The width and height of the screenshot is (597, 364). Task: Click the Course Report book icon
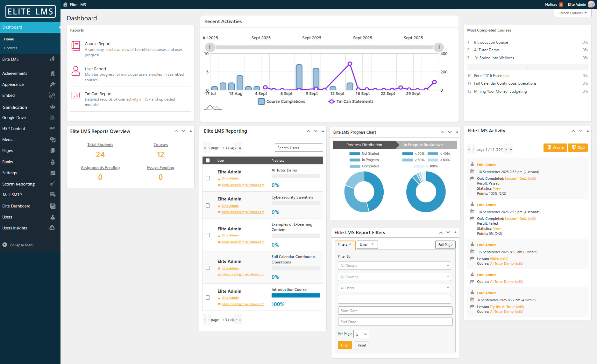pos(76,46)
